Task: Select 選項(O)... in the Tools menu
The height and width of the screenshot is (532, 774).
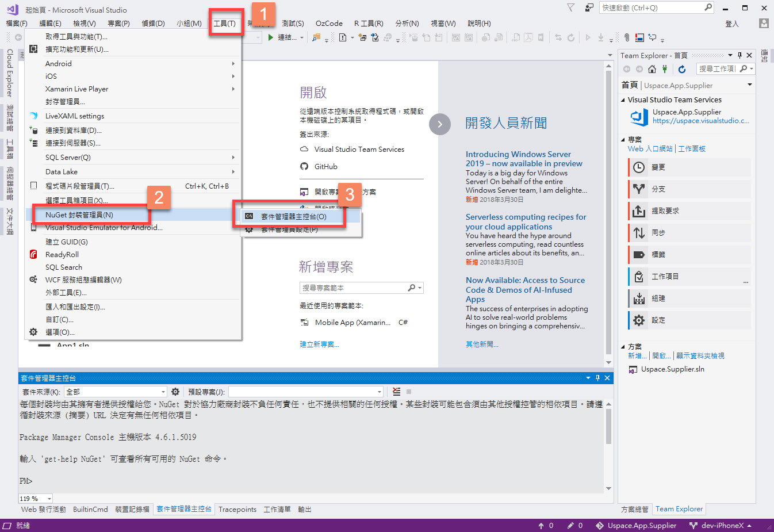Action: pyautogui.click(x=133, y=332)
